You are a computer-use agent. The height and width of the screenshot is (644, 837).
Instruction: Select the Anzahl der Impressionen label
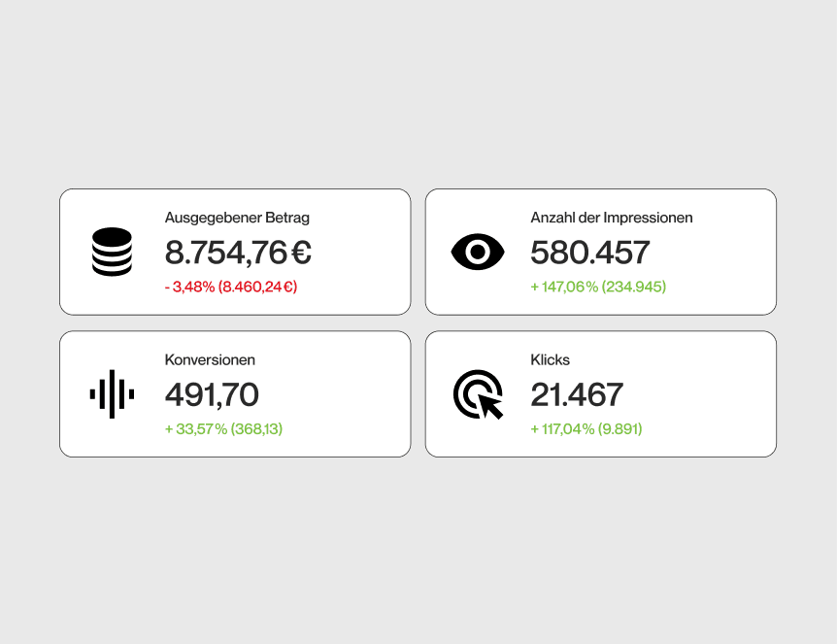pos(611,218)
